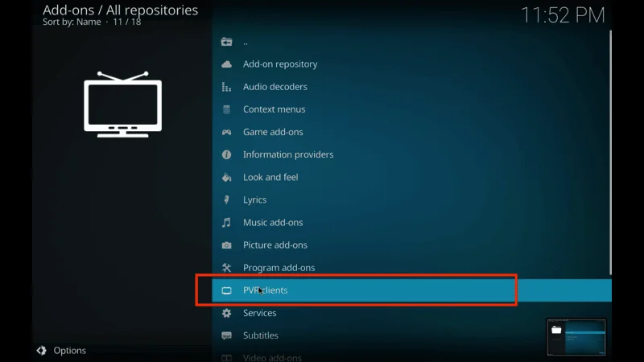This screenshot has height=362, width=644.
Task: Click the Services gear icon
Action: tap(226, 313)
